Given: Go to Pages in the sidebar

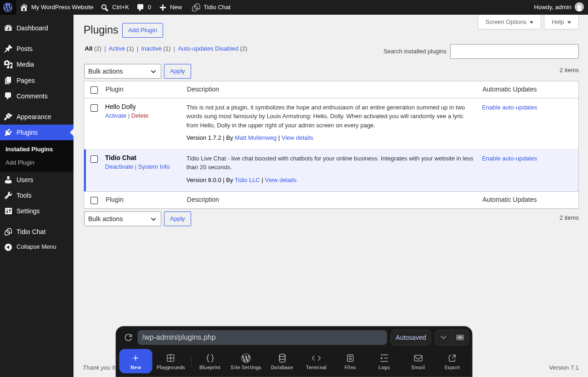Looking at the screenshot, I should [37, 80].
